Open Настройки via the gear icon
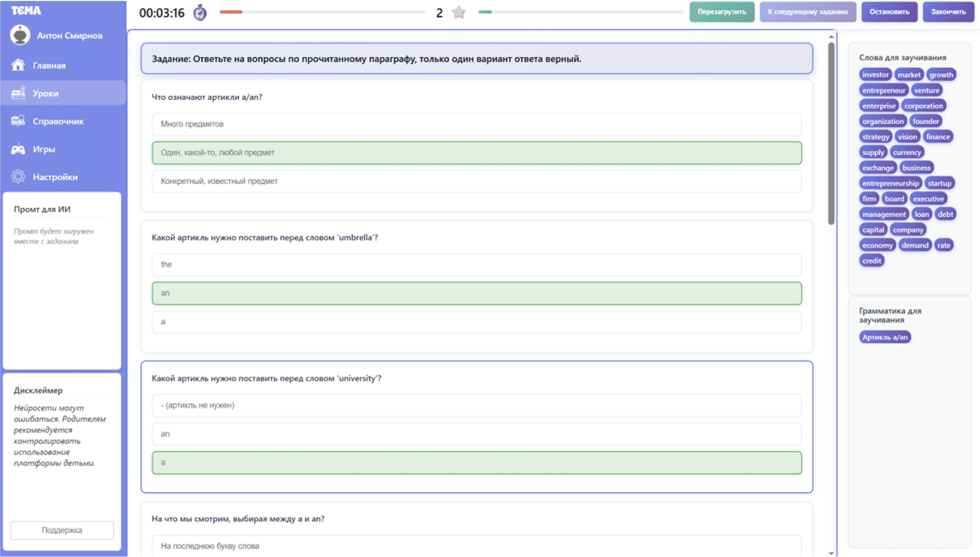The height and width of the screenshot is (557, 980). coord(18,177)
